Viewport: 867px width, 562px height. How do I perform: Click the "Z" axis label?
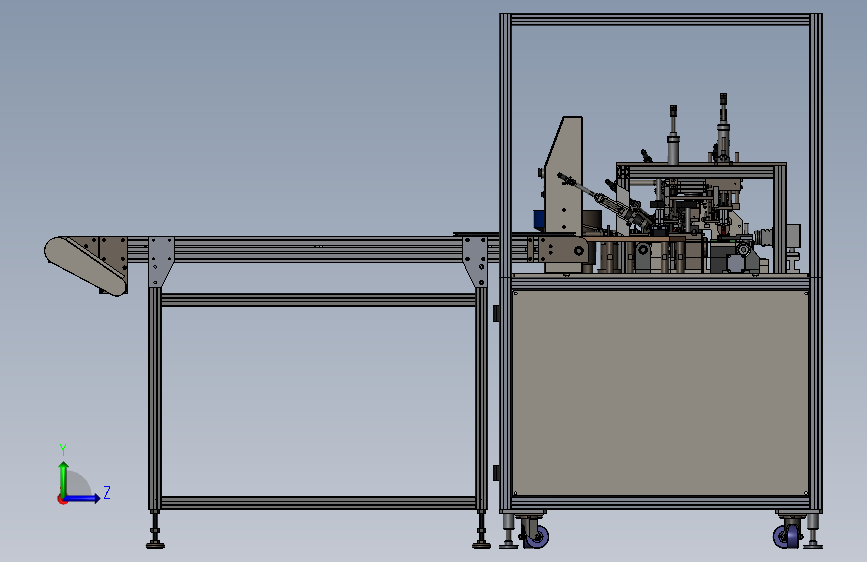pyautogui.click(x=107, y=492)
